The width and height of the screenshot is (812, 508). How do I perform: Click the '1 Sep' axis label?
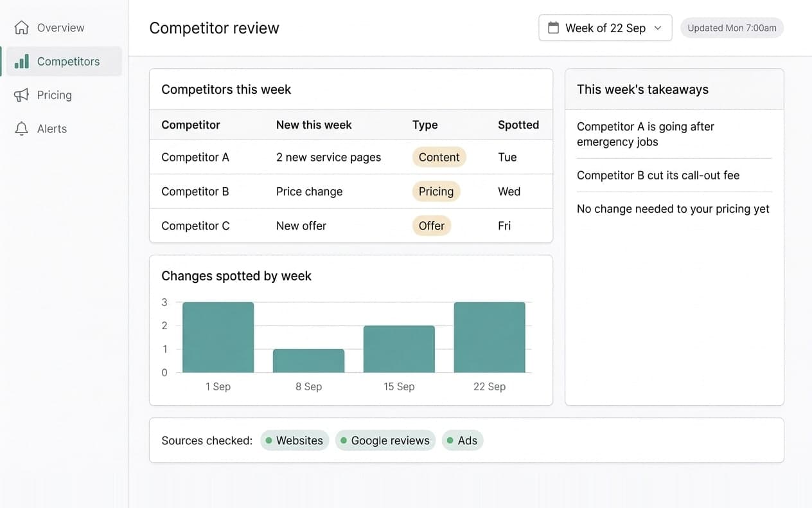pos(218,386)
